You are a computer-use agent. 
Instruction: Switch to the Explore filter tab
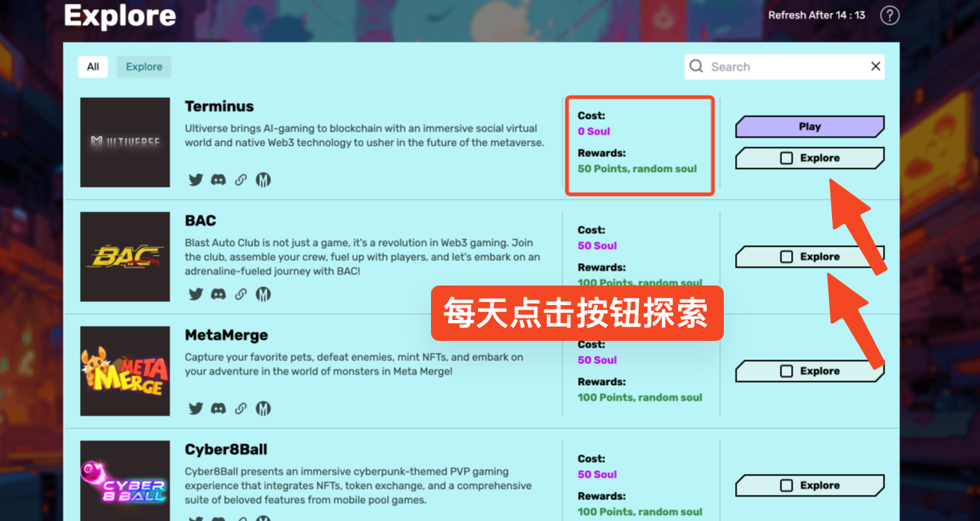click(144, 67)
